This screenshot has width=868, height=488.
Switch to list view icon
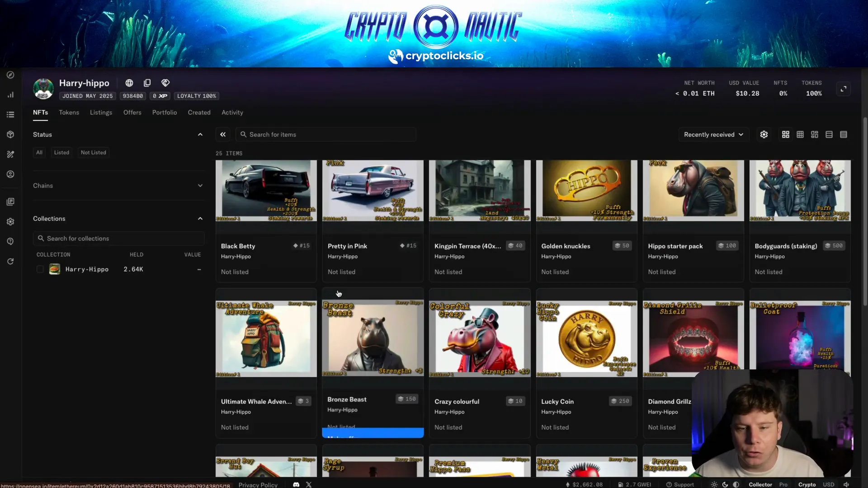[x=829, y=135]
